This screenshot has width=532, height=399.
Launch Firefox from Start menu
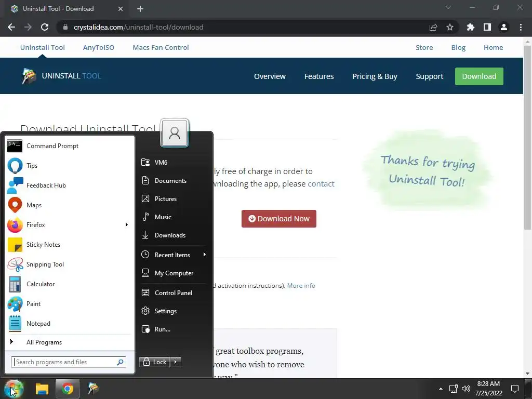point(64,224)
